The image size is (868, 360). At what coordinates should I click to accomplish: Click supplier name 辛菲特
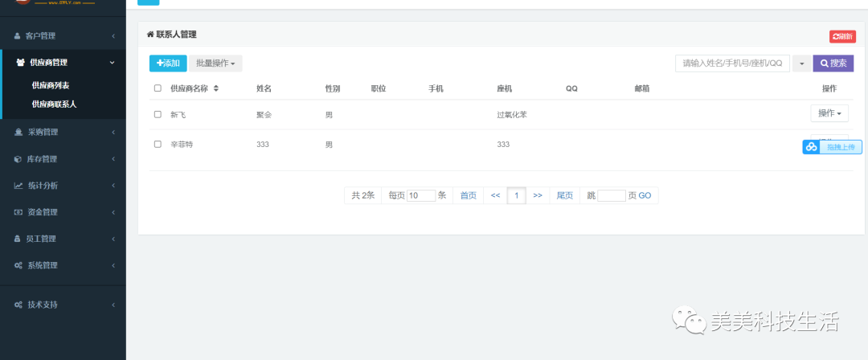(182, 145)
